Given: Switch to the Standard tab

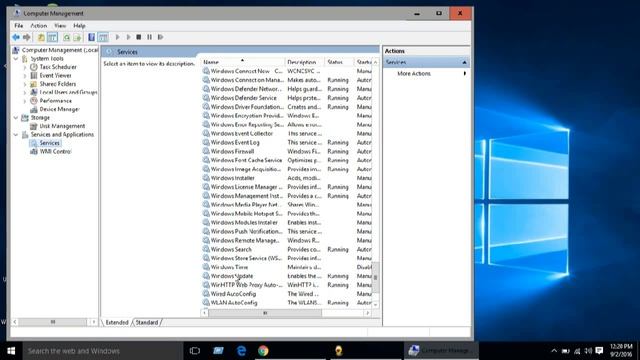Looking at the screenshot, I should pos(147,322).
